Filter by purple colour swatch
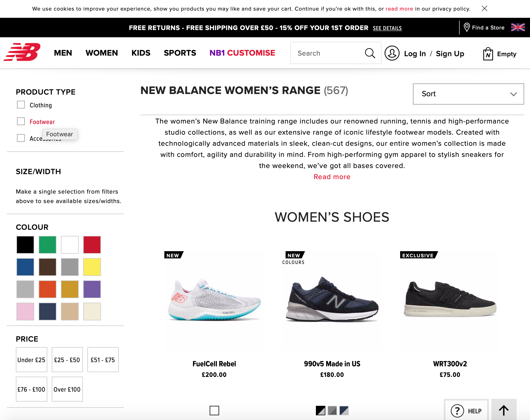This screenshot has height=420, width=530. point(92,289)
